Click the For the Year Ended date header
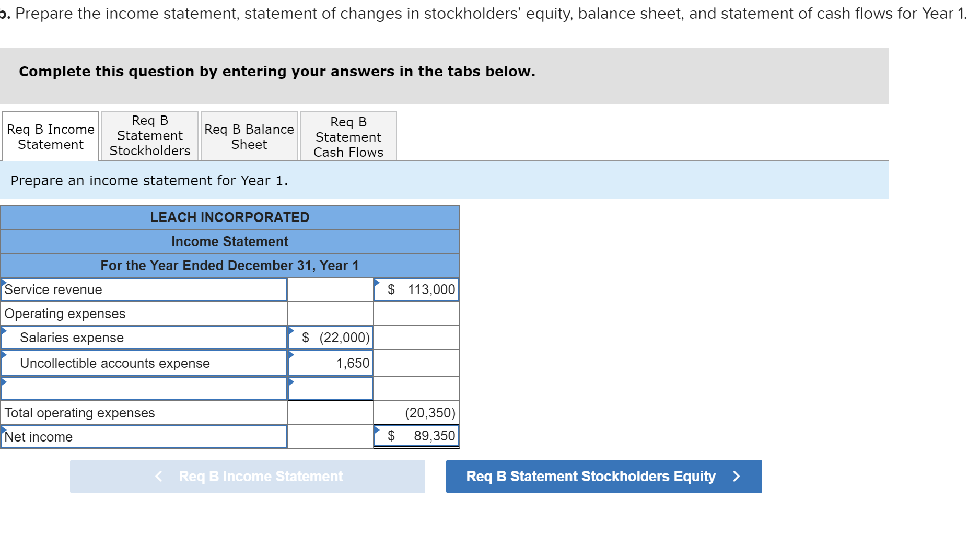The width and height of the screenshot is (980, 534). pos(230,265)
